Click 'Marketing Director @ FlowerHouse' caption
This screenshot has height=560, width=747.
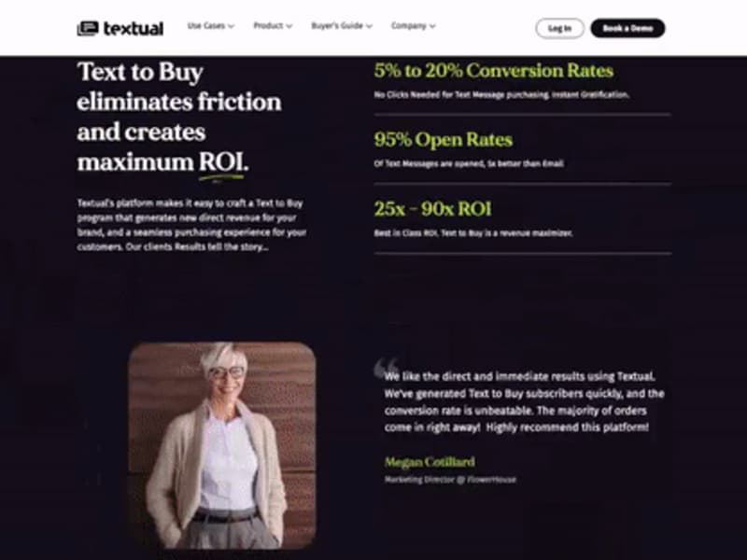450,480
